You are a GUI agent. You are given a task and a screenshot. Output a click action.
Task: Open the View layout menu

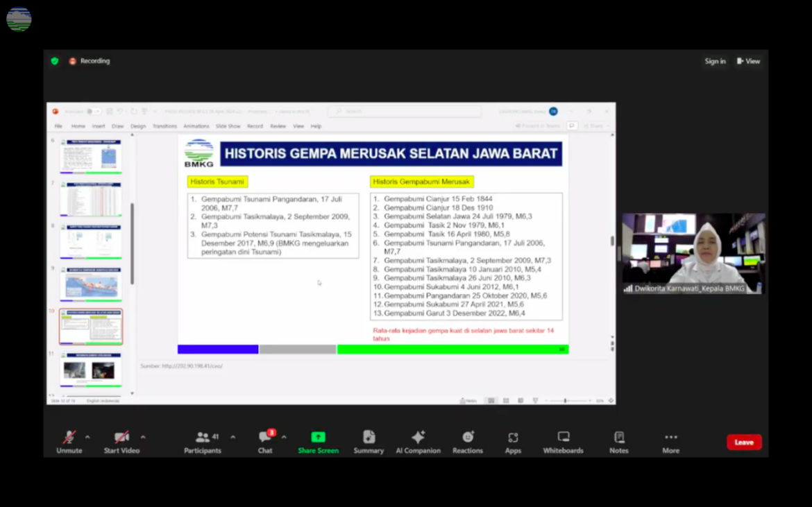pos(748,61)
